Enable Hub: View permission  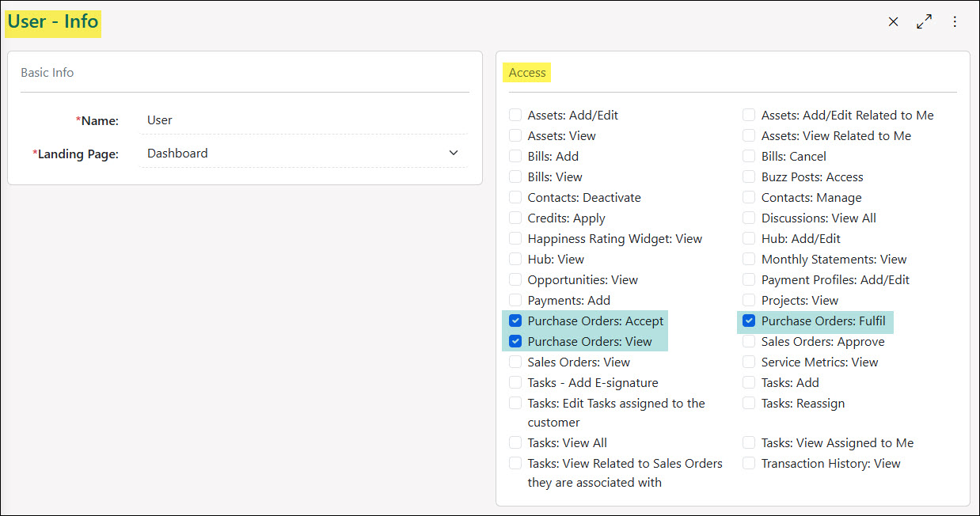[515, 259]
